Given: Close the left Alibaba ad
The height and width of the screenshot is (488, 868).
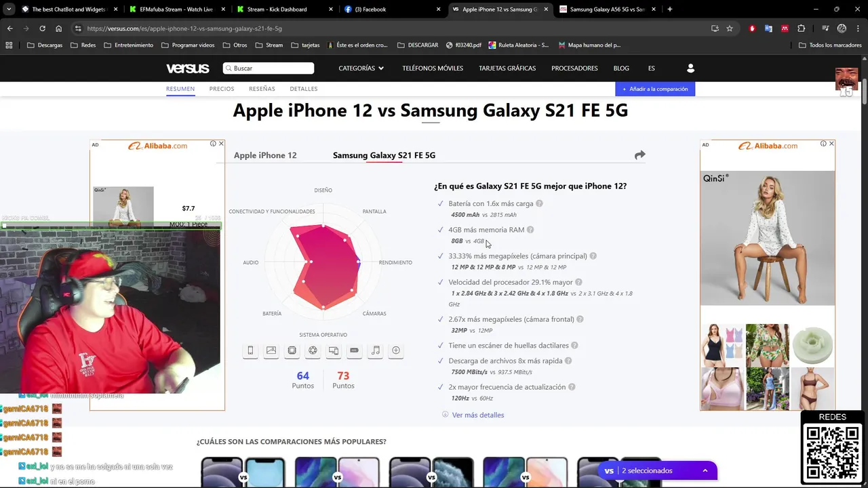Looking at the screenshot, I should pos(221,144).
